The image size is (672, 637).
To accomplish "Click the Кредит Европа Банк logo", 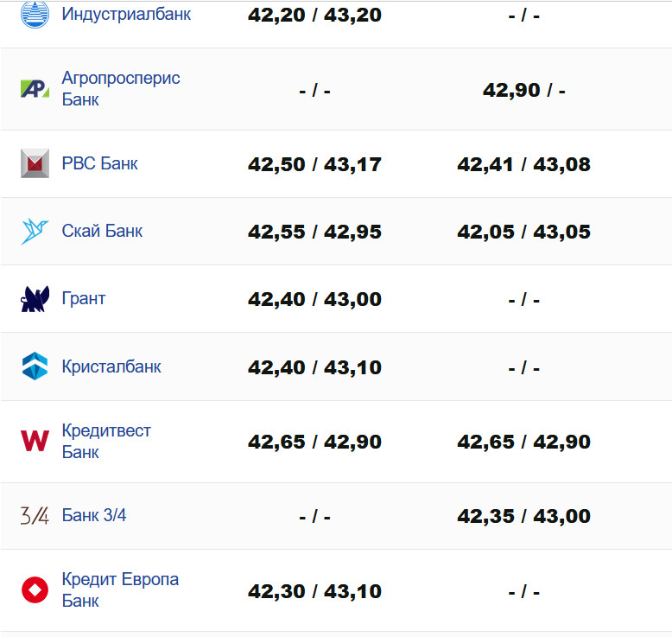I will tap(35, 590).
